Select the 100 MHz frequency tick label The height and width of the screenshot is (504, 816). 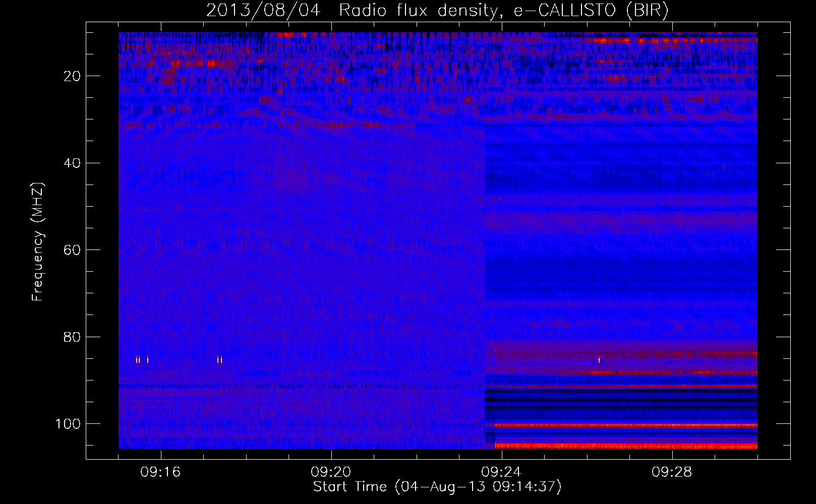[x=68, y=424]
